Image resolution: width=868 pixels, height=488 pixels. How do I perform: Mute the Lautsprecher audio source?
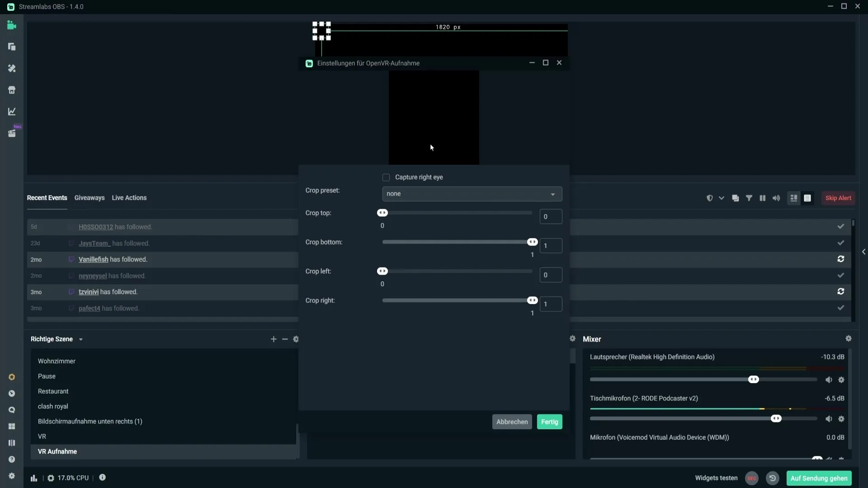click(x=829, y=380)
